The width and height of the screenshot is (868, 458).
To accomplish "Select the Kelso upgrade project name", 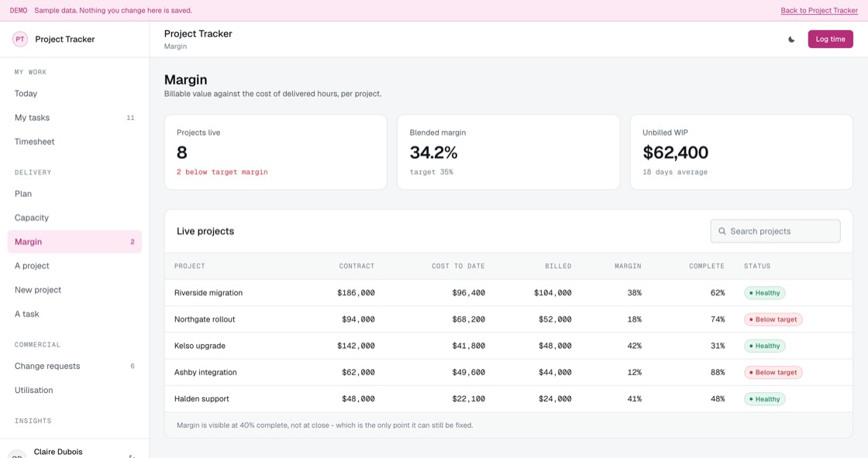I will click(200, 346).
